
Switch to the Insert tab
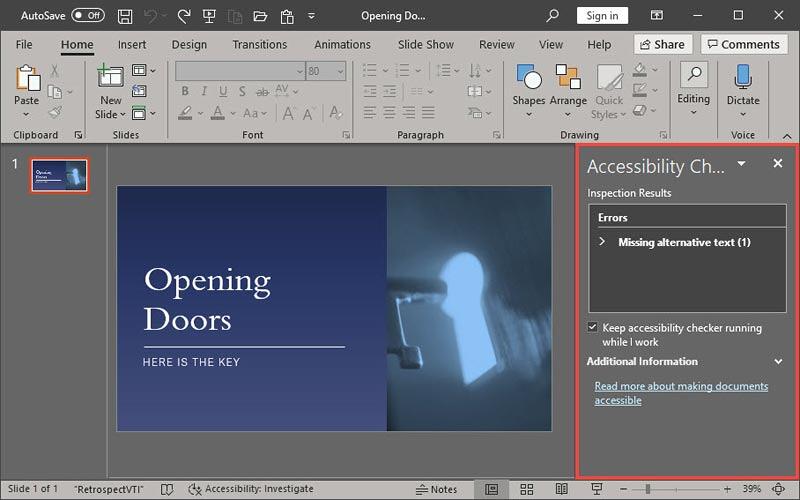pos(132,45)
